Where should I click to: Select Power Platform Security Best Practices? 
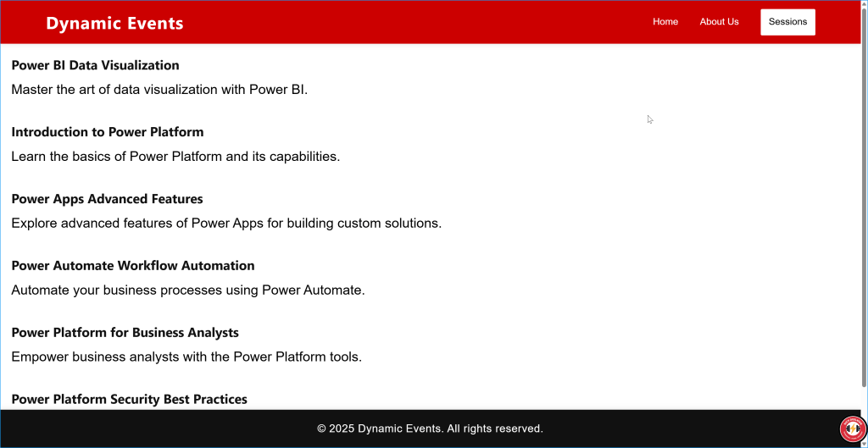pyautogui.click(x=129, y=399)
